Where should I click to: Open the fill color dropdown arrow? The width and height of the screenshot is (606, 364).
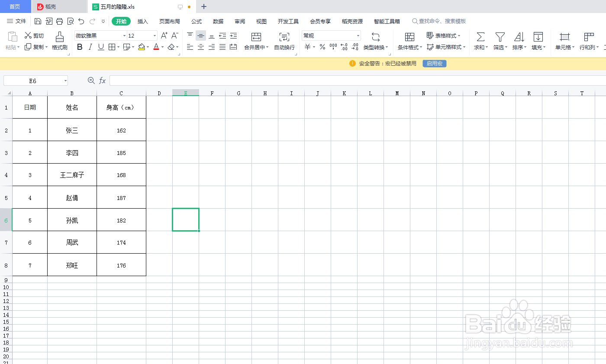point(147,47)
